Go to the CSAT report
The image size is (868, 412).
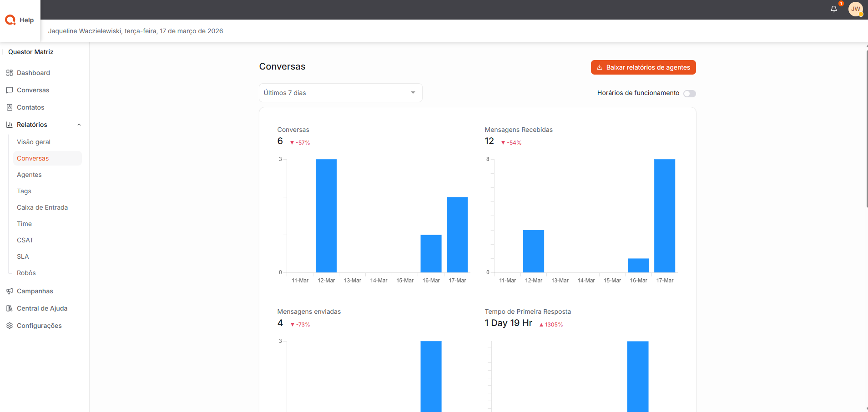point(25,240)
